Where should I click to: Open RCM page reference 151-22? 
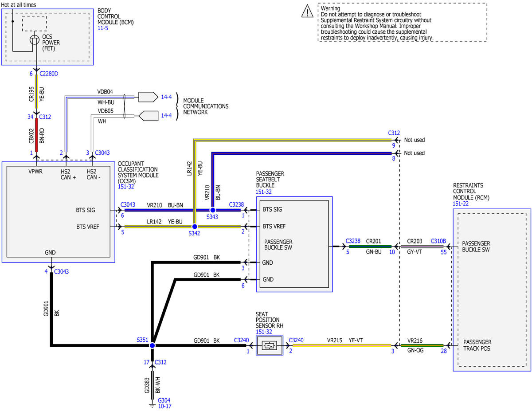pyautogui.click(x=461, y=204)
